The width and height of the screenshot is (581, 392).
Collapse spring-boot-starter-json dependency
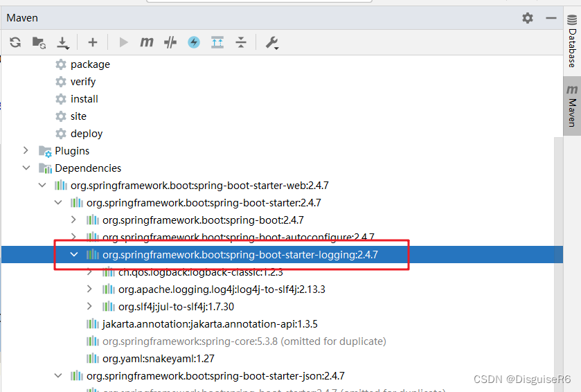pos(58,375)
